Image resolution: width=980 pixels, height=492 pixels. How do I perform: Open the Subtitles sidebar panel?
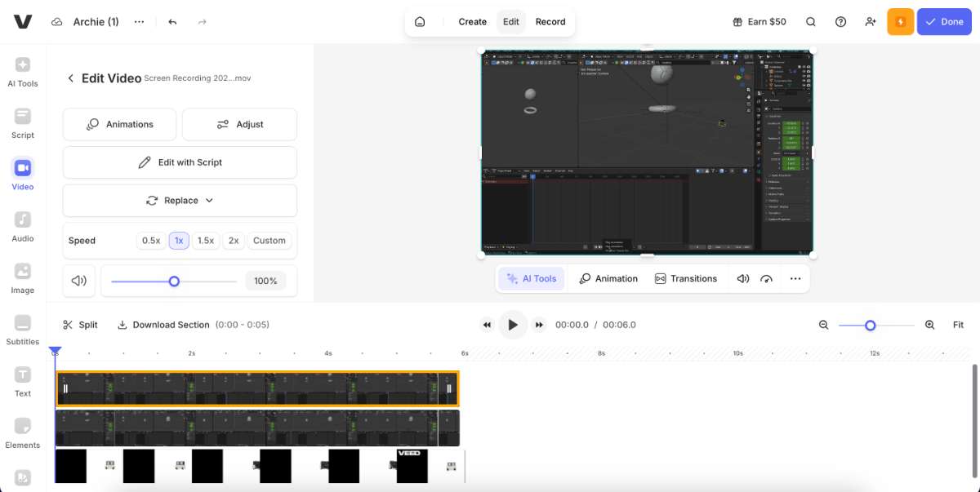point(23,330)
